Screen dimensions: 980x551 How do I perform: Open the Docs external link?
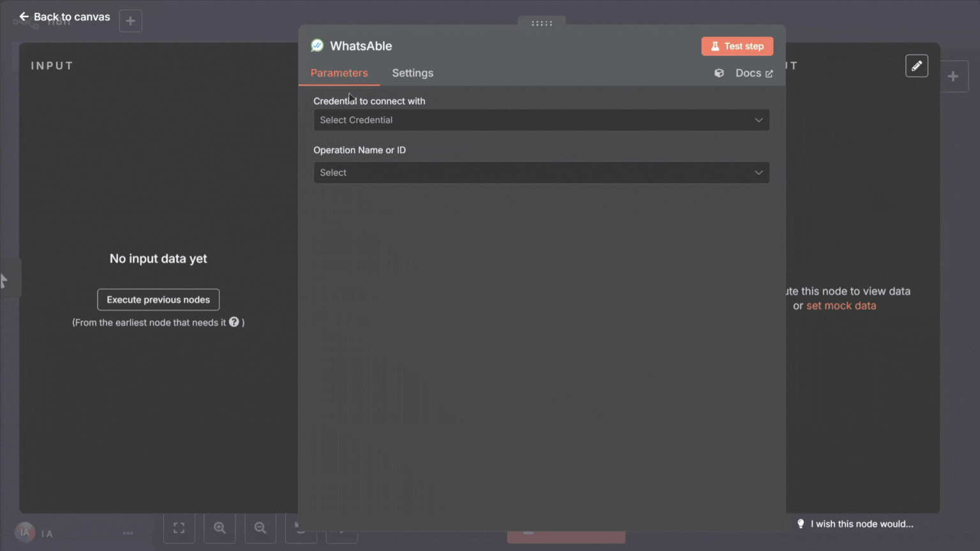pos(754,73)
